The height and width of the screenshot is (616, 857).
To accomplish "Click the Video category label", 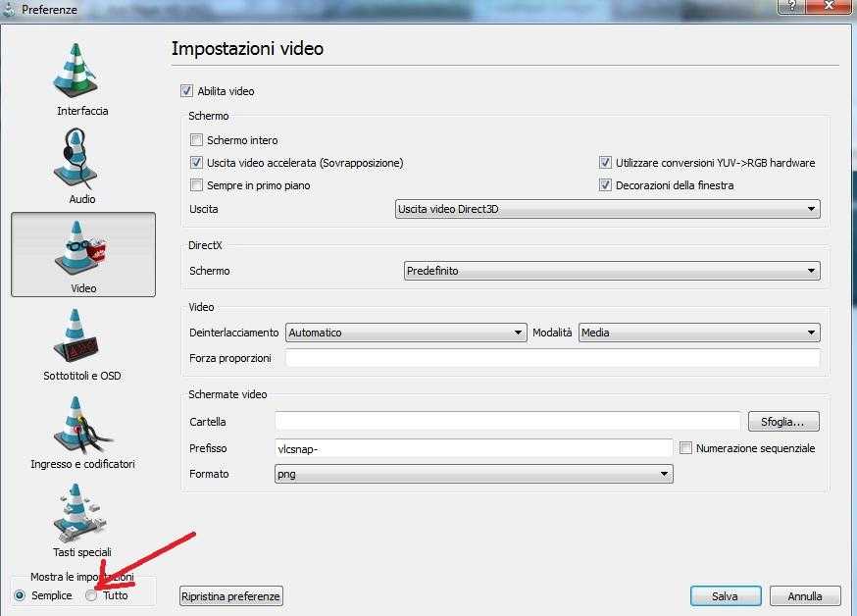I will tap(83, 288).
